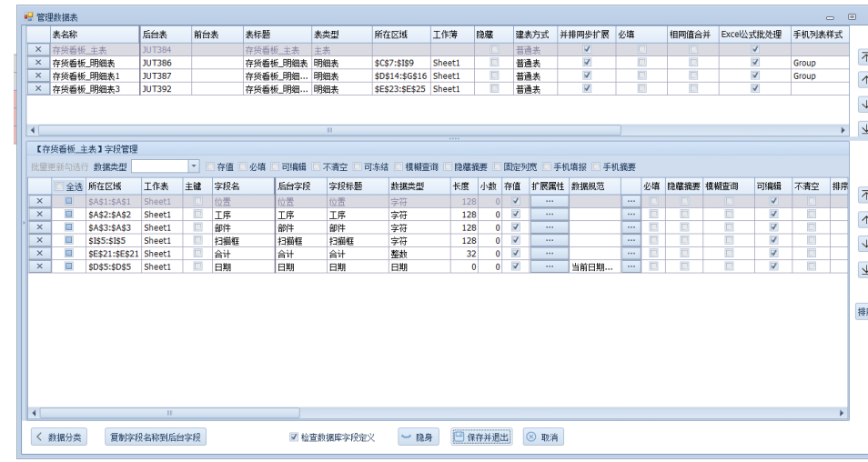This screenshot has height=462, width=868.
Task: Remove the 日期 field using its X icon
Action: [x=37, y=266]
